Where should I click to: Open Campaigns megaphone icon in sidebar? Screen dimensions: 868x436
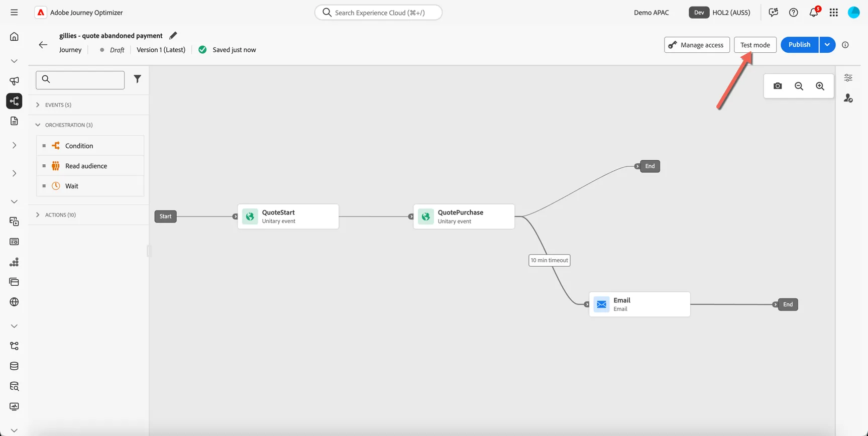(x=14, y=81)
